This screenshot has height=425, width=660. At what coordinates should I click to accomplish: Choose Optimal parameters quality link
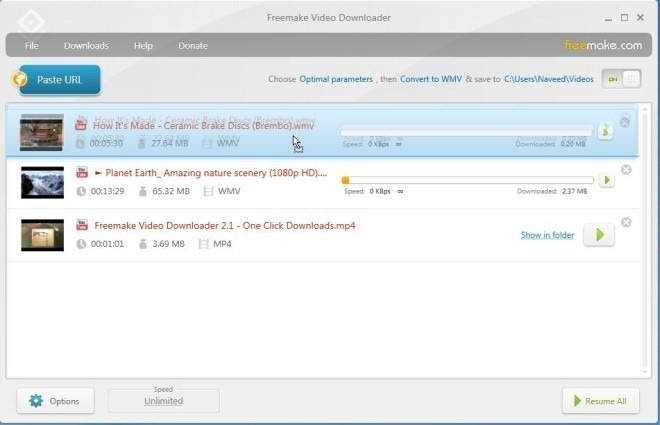click(336, 79)
